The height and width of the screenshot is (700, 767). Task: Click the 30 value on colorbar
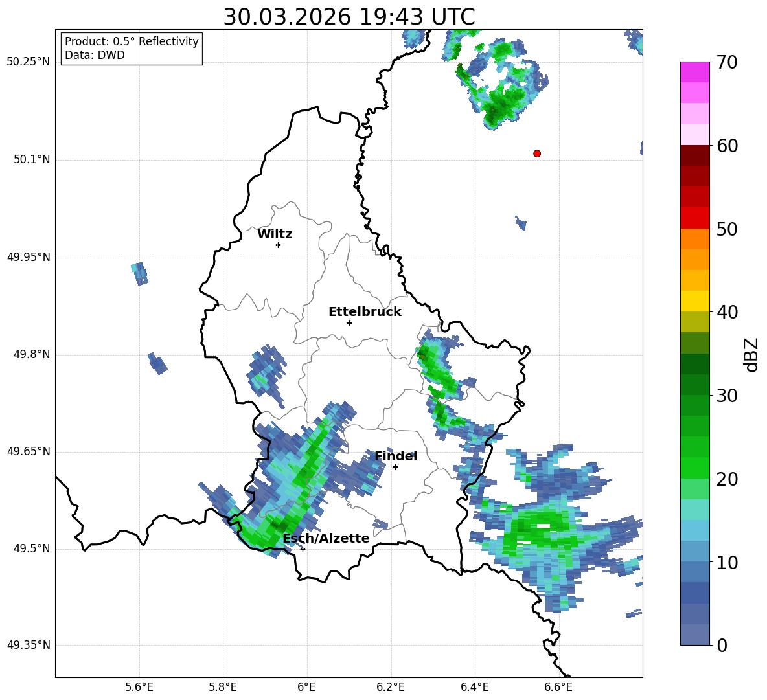[727, 396]
